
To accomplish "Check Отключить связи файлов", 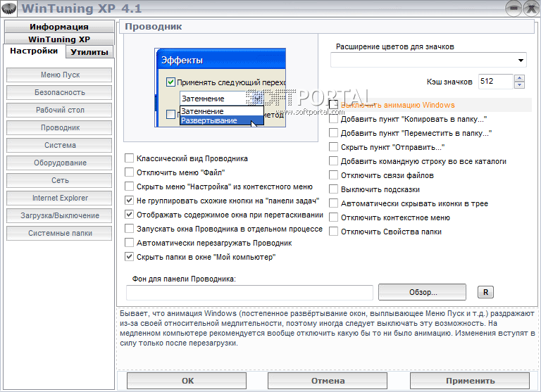I will coord(333,175).
